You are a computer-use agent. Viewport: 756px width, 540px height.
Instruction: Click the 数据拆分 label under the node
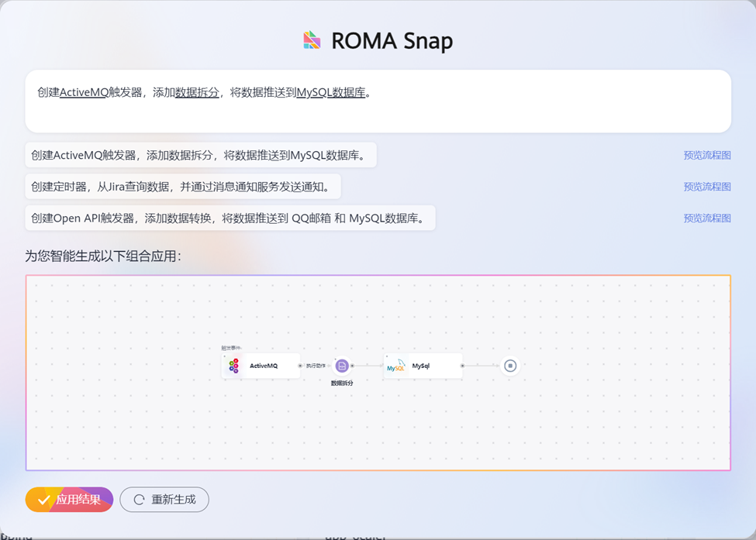tap(342, 383)
